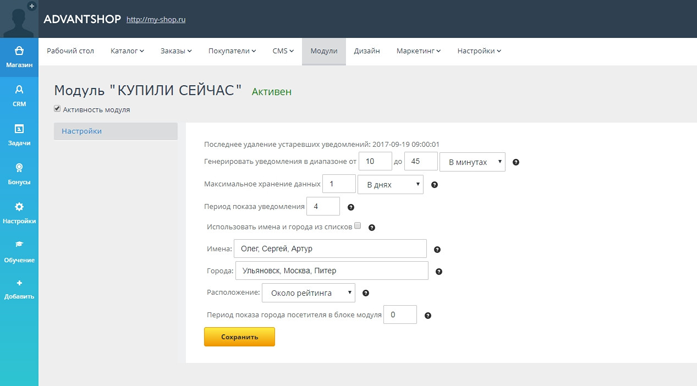The image size is (697, 386).
Task: Switch to the Дизайн tab
Action: (367, 51)
